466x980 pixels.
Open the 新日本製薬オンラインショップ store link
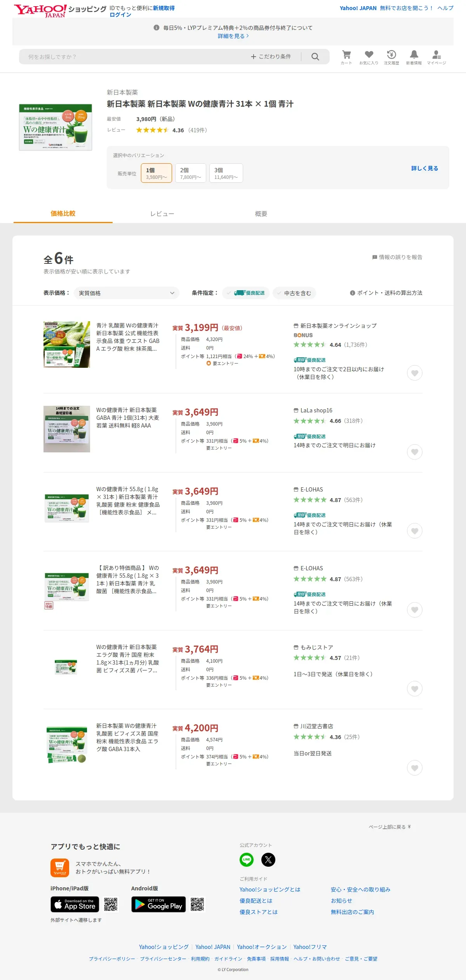[x=338, y=326]
